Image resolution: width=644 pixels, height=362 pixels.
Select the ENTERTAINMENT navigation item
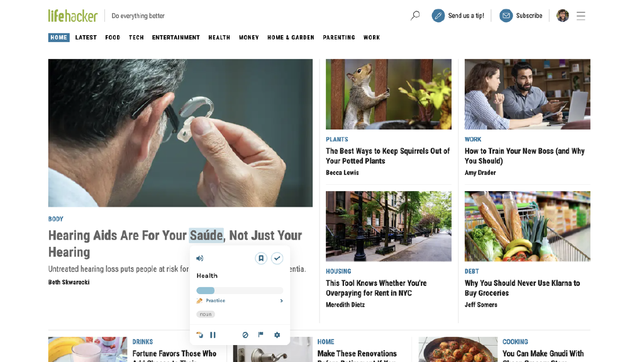coord(175,37)
